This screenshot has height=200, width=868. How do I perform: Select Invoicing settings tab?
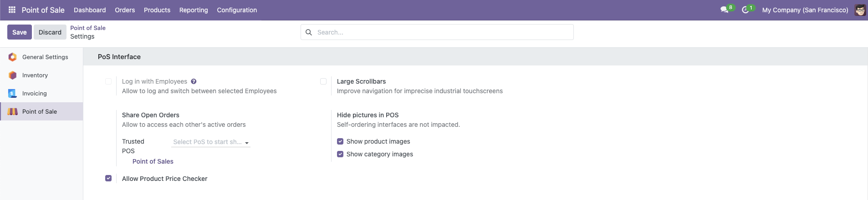(x=41, y=93)
